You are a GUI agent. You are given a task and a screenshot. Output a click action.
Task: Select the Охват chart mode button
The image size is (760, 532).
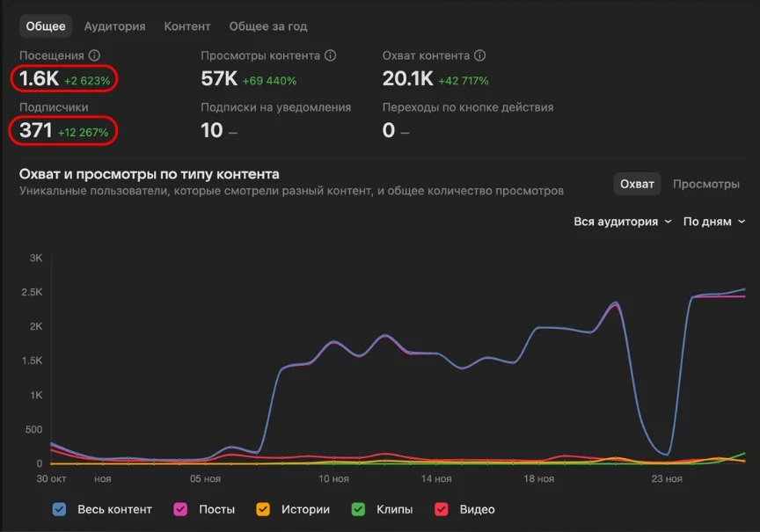(x=637, y=184)
